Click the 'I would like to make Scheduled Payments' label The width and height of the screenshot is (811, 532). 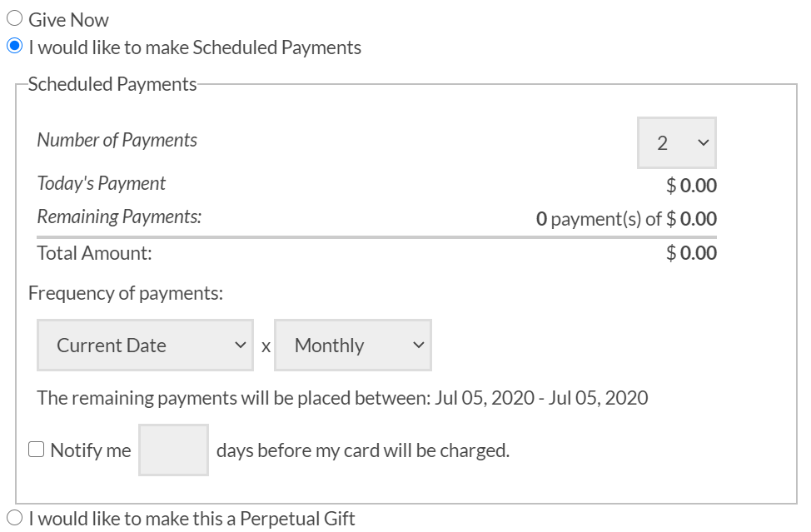click(x=195, y=47)
